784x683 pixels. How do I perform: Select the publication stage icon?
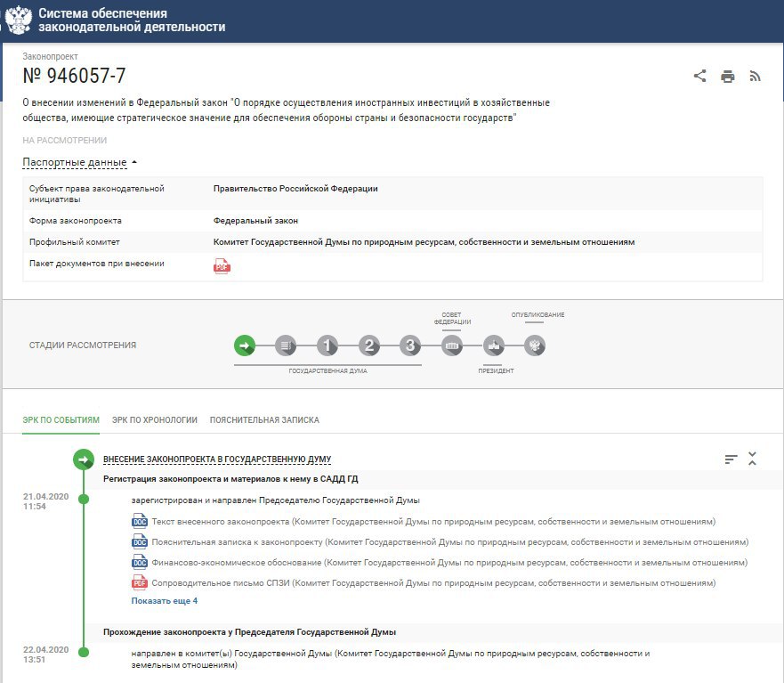click(x=535, y=346)
